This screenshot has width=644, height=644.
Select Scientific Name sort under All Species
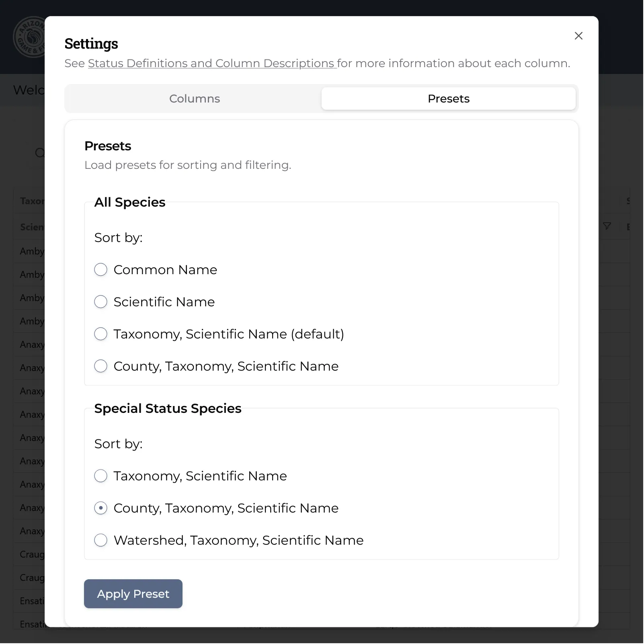pyautogui.click(x=101, y=302)
